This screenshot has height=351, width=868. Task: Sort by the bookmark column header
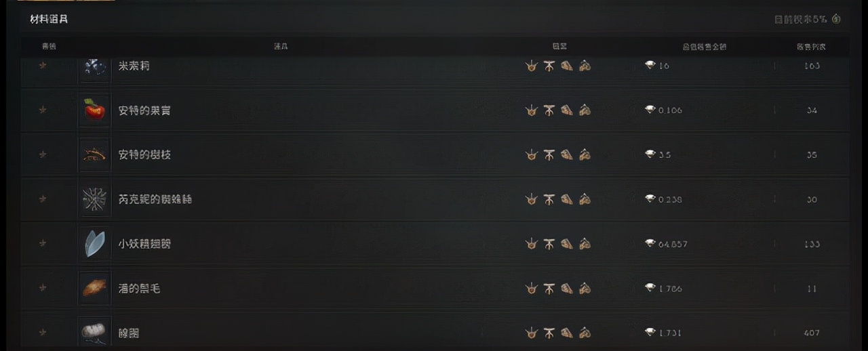(49, 46)
